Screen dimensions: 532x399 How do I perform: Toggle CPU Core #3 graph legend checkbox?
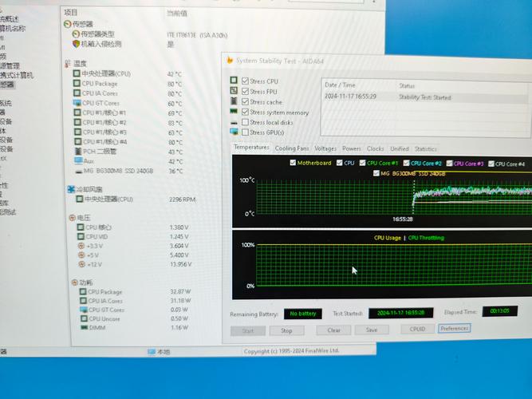(451, 164)
